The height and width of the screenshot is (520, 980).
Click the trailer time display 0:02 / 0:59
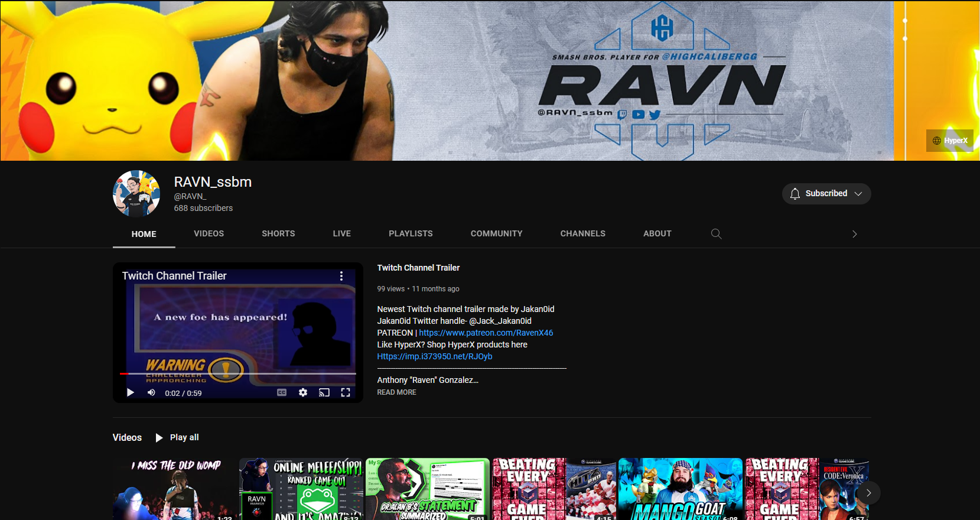tap(183, 393)
